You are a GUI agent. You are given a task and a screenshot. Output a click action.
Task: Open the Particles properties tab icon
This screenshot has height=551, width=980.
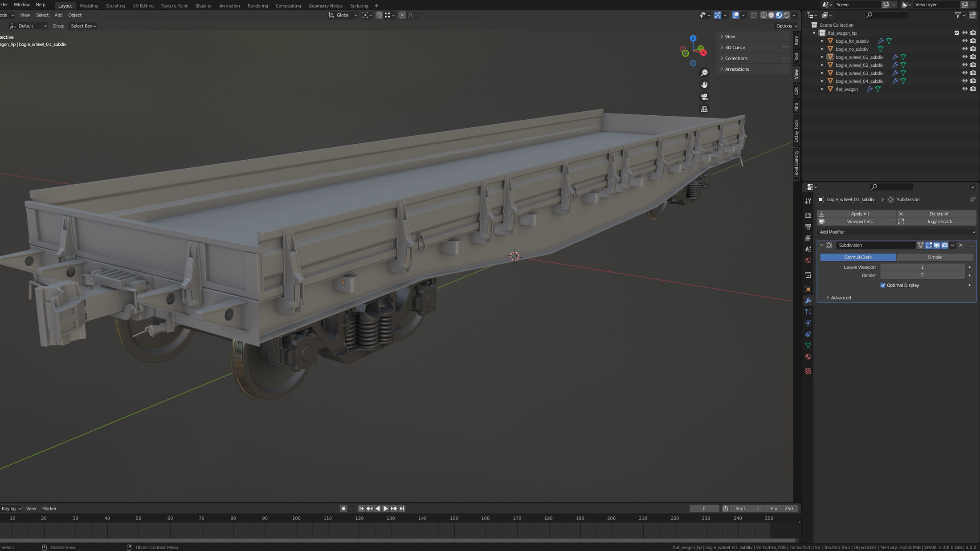[x=808, y=312]
